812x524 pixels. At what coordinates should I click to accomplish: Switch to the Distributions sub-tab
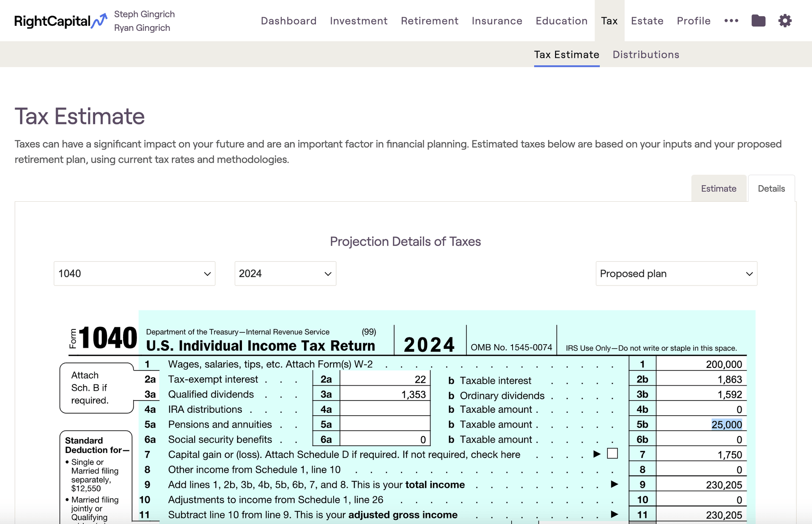click(646, 55)
